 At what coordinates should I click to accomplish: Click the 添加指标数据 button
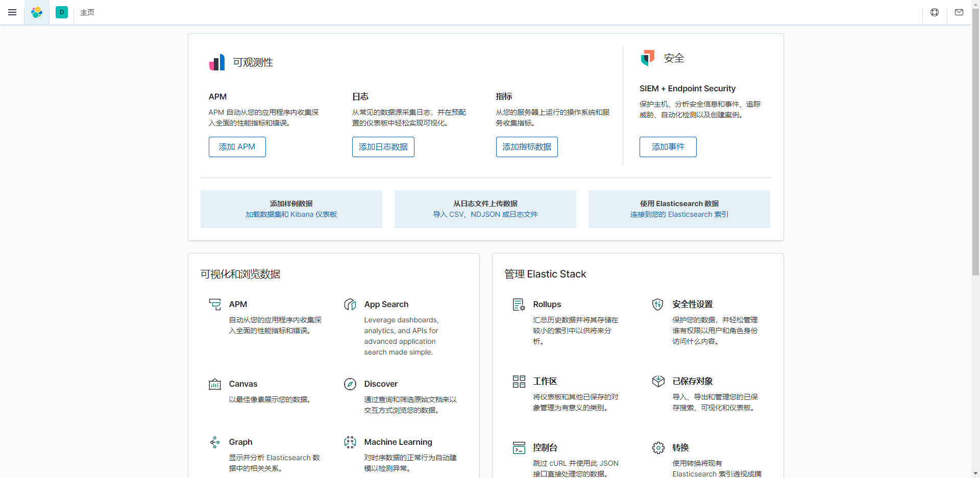click(527, 147)
